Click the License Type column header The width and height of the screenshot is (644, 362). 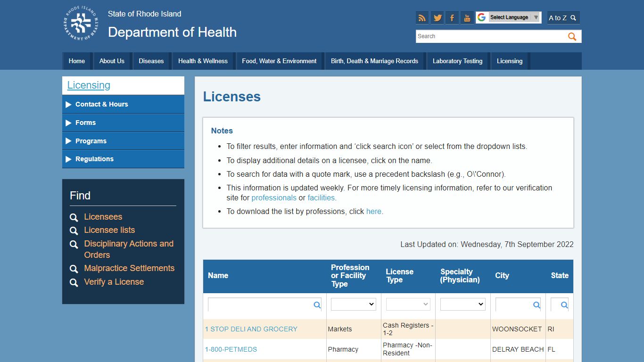400,276
